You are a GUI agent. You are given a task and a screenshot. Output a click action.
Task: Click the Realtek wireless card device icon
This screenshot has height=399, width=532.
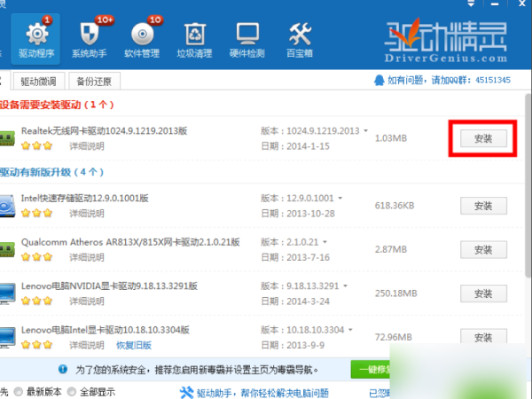[7, 138]
